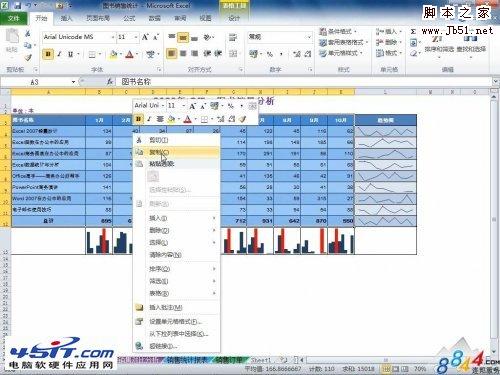Toggle Align Text Left in the ribbon

pyautogui.click(x=171, y=53)
